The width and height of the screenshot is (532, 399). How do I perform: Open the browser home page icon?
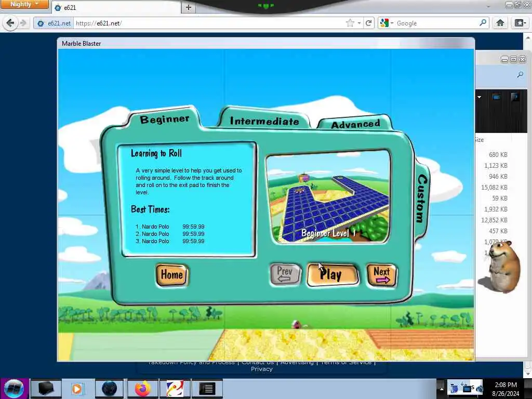(x=500, y=23)
